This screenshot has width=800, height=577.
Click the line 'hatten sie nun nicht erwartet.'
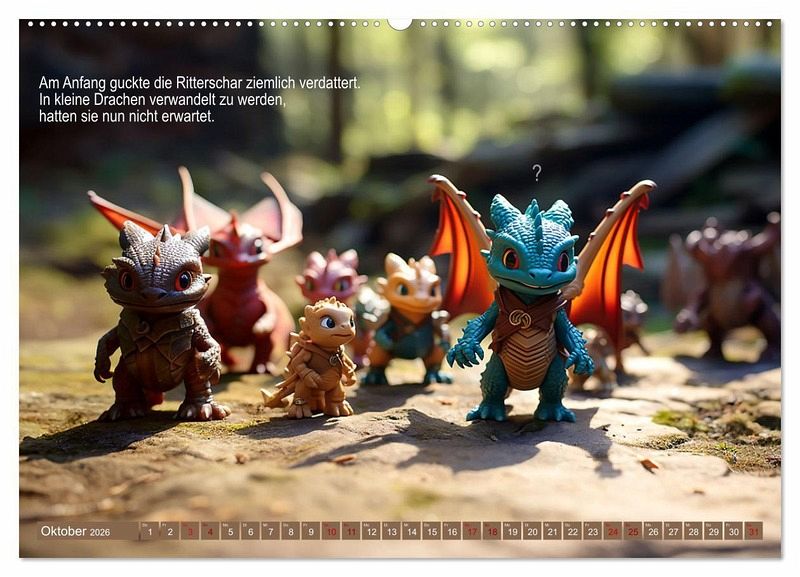[127, 116]
